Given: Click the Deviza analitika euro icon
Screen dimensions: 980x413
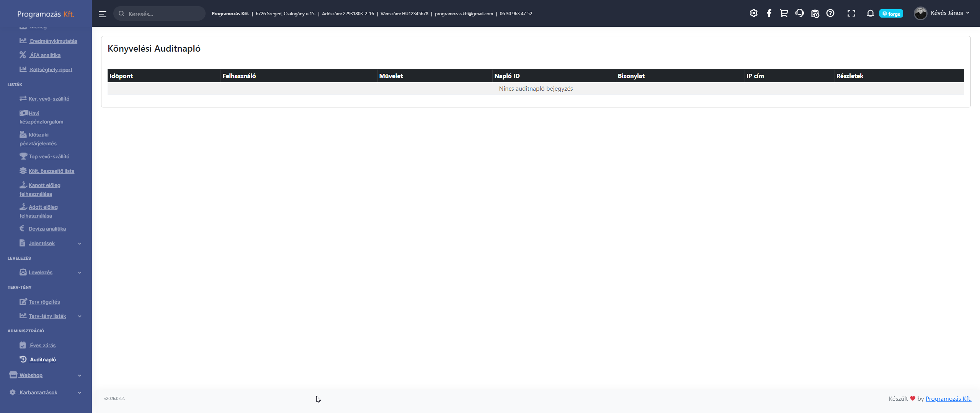Looking at the screenshot, I should coord(22,228).
